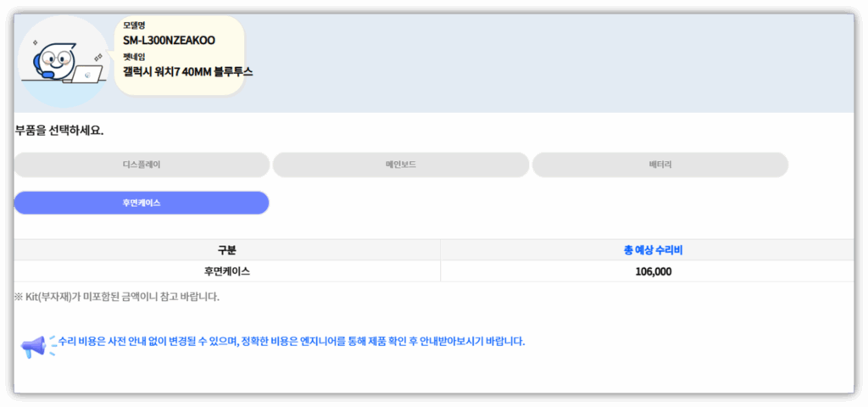The height and width of the screenshot is (407, 868).
Task: Click the 후면케이스 cell in table row
Action: 226,271
